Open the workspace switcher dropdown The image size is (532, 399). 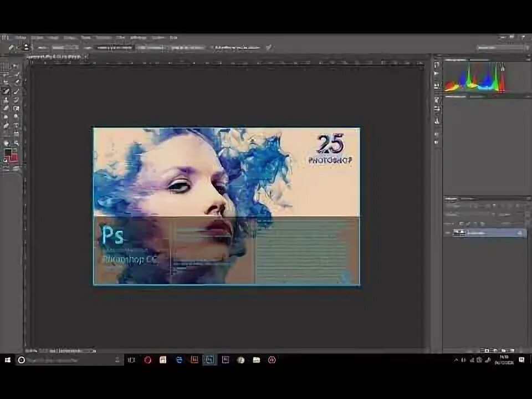click(x=503, y=48)
